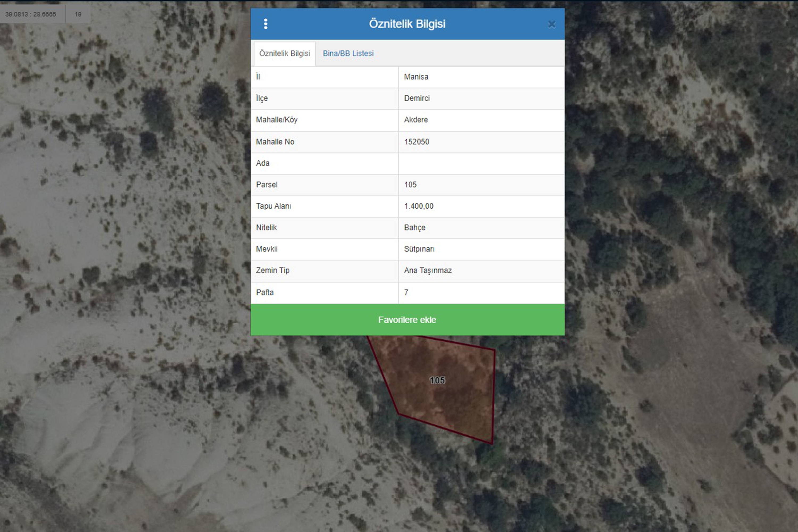798x532 pixels.
Task: Select the Ana Taşınmaz value for Zemin Tip
Action: point(428,271)
